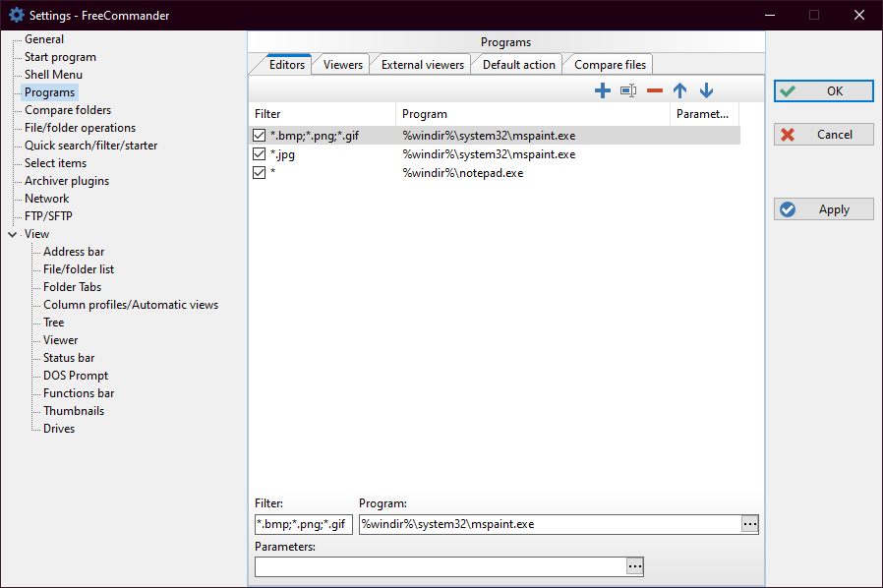Move entry up with the up arrow
The height and width of the screenshot is (588, 883).
(679, 91)
